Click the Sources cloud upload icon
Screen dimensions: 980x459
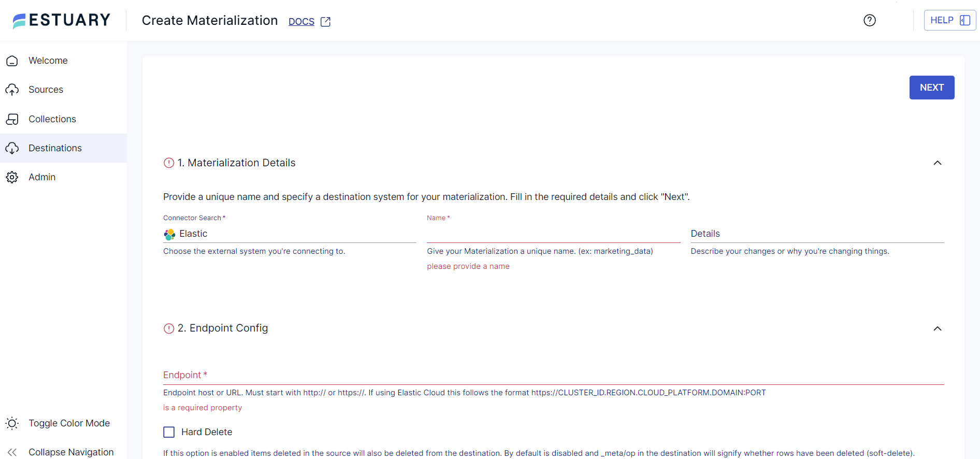point(12,90)
